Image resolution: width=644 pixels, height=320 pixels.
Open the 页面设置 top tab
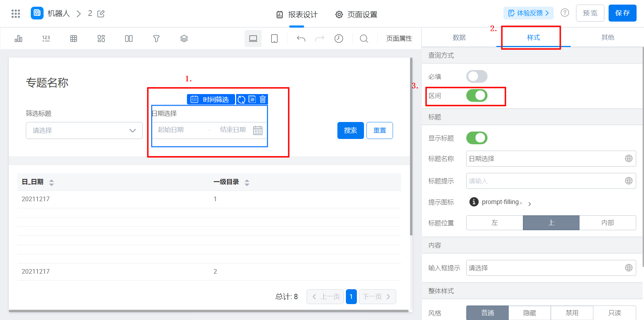click(x=356, y=14)
